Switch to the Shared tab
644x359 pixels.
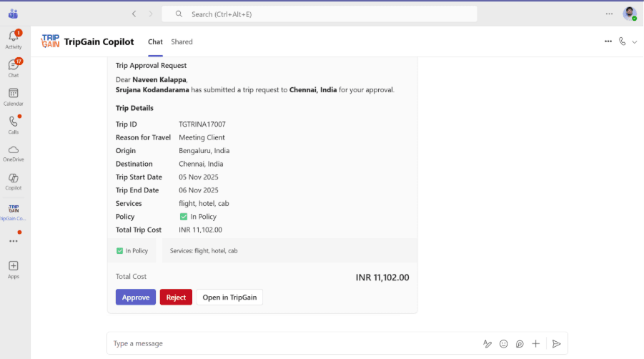[x=182, y=42]
